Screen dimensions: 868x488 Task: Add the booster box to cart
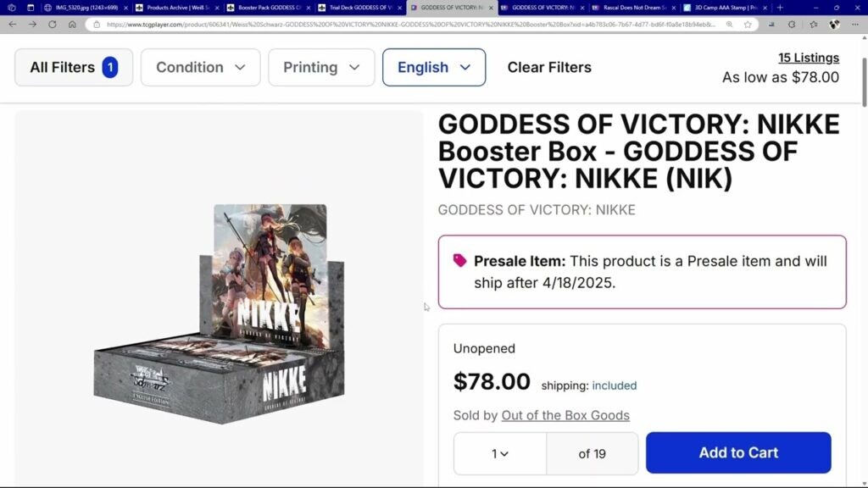click(x=738, y=452)
